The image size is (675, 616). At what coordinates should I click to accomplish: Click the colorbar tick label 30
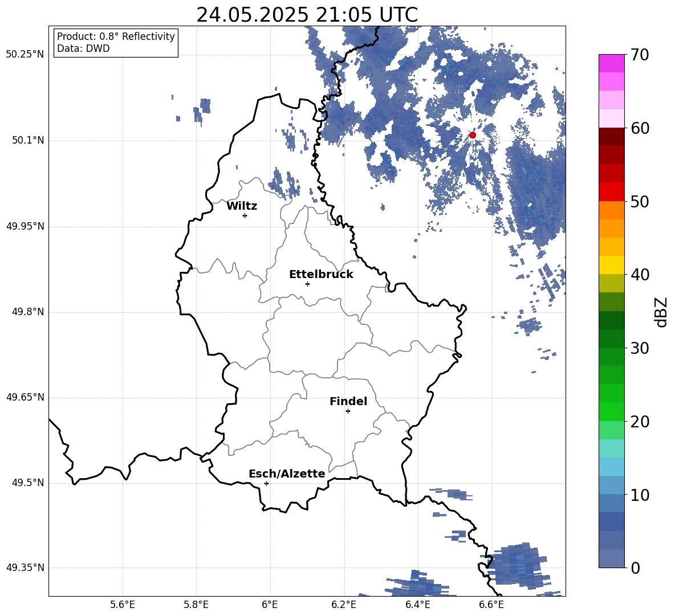click(x=639, y=348)
